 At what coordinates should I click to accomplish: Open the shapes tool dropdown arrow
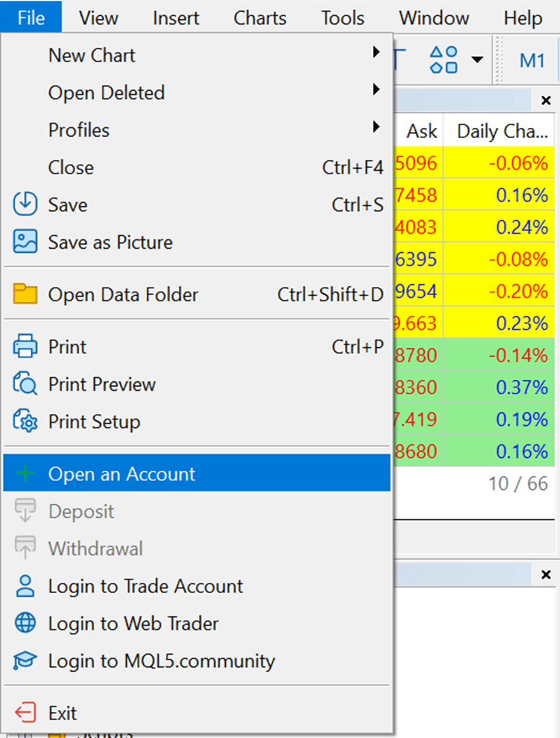pos(477,60)
